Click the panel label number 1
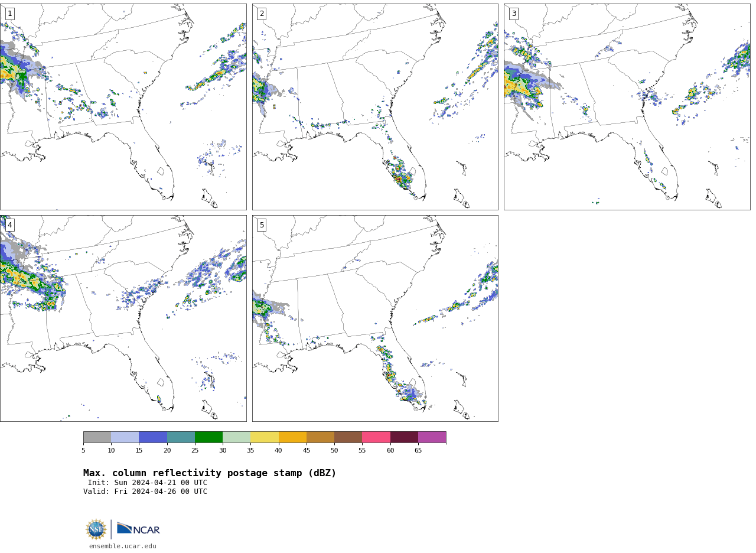The height and width of the screenshot is (553, 756). (x=9, y=14)
